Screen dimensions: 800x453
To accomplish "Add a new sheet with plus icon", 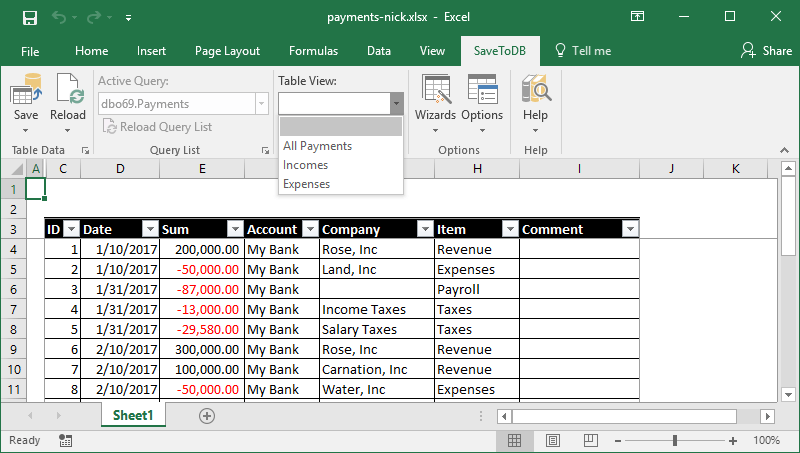I will [x=207, y=416].
